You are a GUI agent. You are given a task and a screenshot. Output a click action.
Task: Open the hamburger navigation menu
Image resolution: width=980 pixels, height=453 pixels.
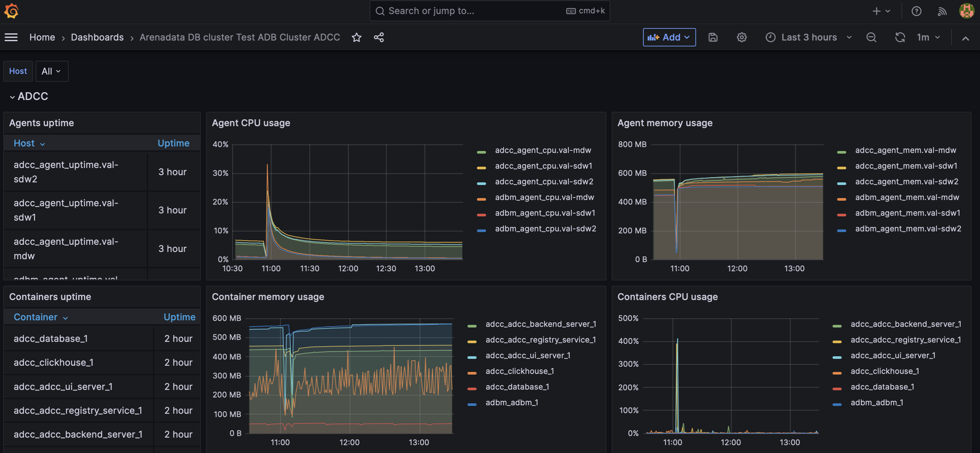click(x=11, y=37)
